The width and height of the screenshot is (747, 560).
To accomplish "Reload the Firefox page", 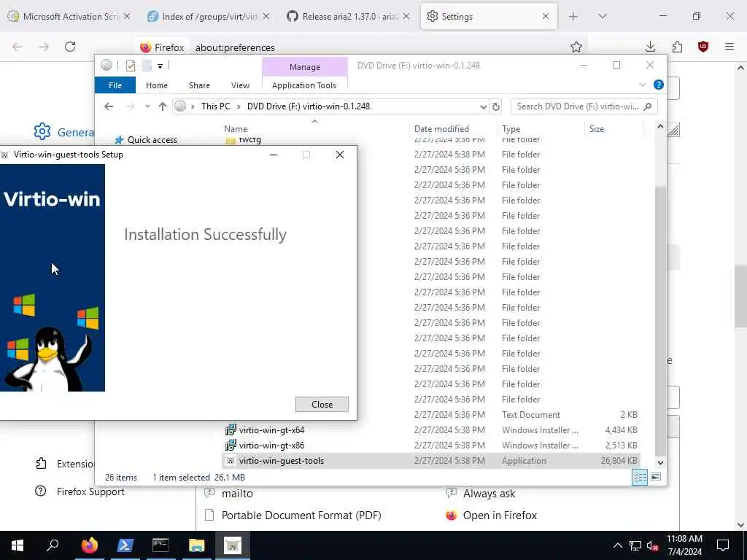I will (x=70, y=47).
